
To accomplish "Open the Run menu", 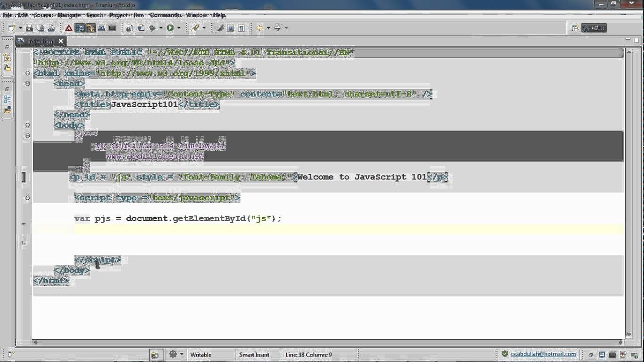I will (139, 15).
